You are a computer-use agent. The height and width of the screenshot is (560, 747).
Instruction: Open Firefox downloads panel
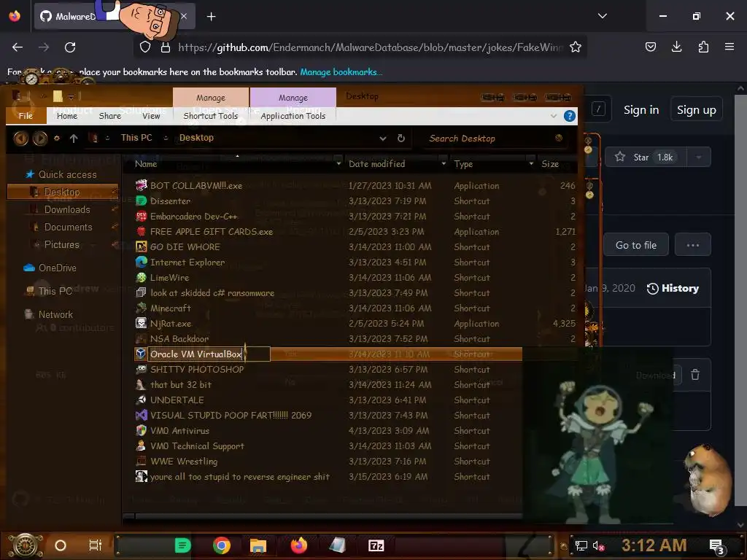tap(676, 47)
